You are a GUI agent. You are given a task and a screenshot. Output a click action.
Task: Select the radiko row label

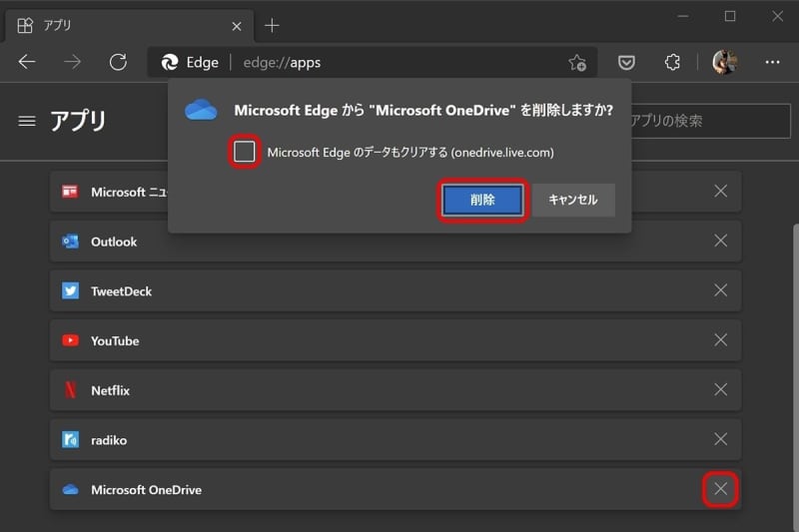109,440
